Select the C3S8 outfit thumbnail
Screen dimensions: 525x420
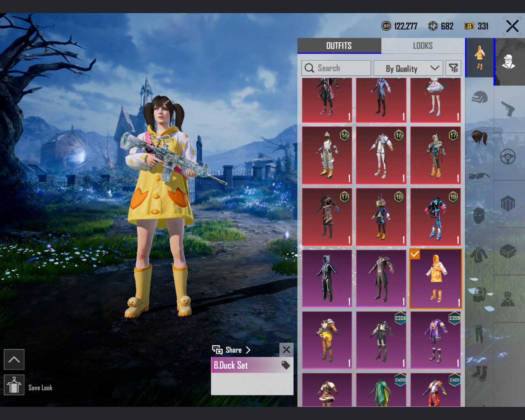(381, 340)
